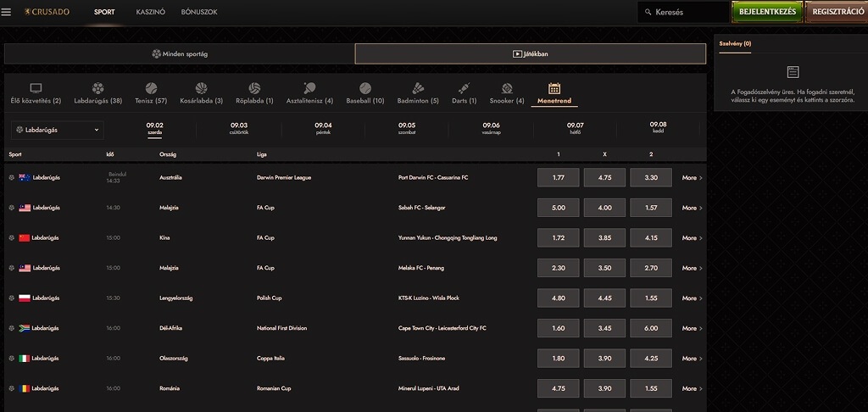Click the empty betting slip icon
Screen dimensions: 868x412
click(x=793, y=72)
